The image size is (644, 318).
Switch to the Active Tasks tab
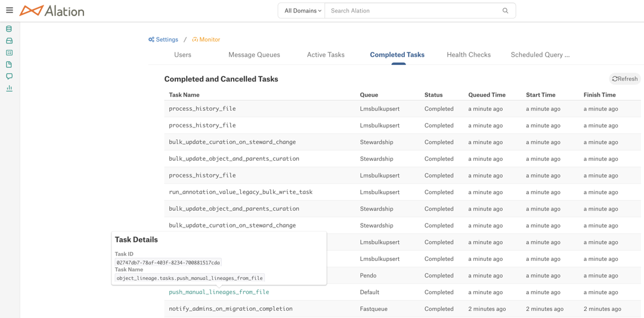(x=326, y=55)
